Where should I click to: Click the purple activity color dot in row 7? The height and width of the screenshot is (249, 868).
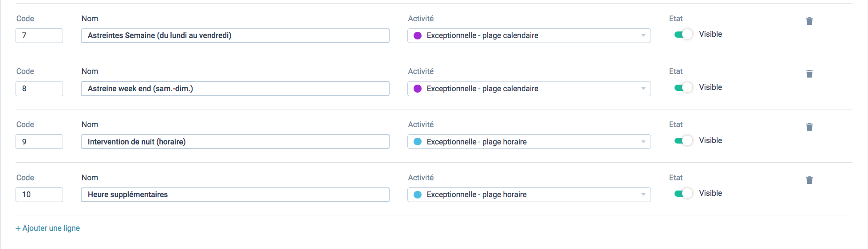418,35
